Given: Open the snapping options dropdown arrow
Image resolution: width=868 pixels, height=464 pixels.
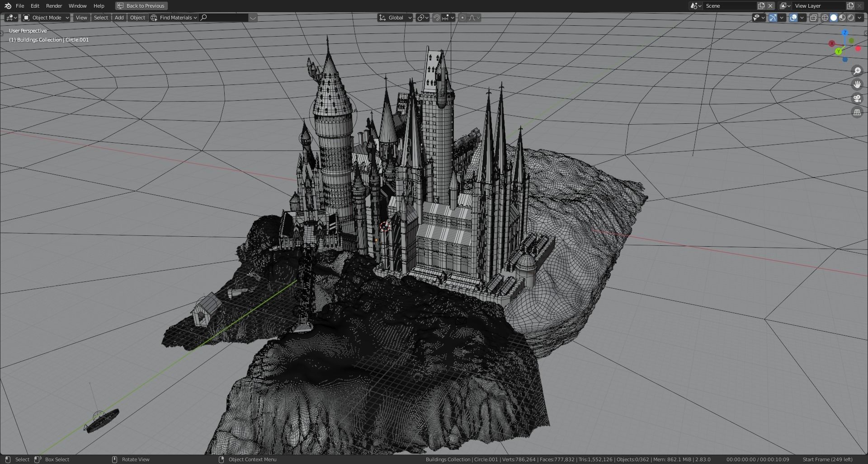Looking at the screenshot, I should coord(453,18).
